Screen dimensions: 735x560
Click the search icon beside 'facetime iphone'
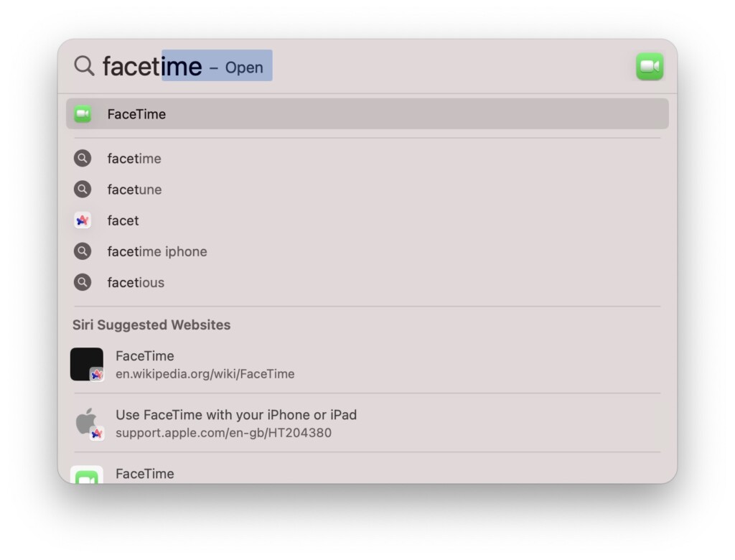(x=83, y=251)
